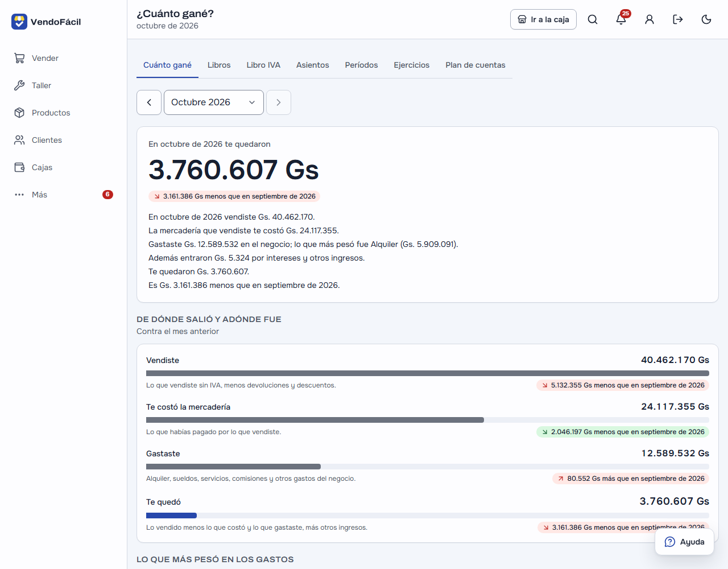This screenshot has height=569, width=728.
Task: Switch to the Libro IVA tab
Action: point(263,65)
